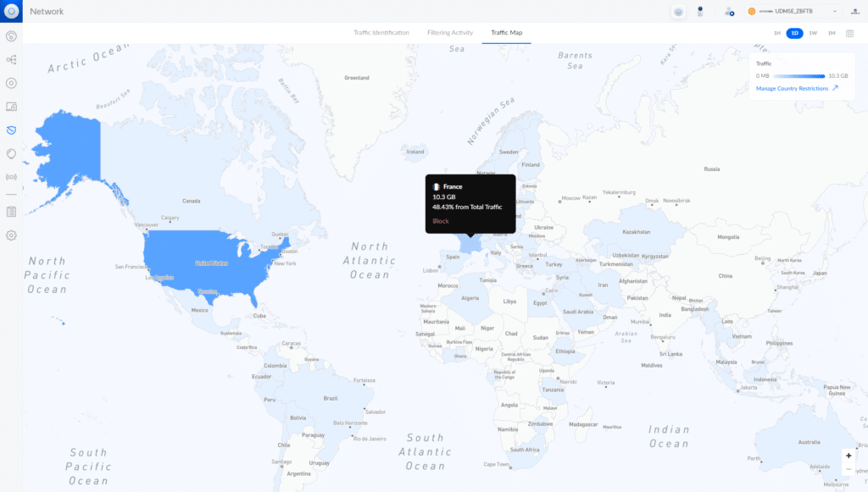Open the UDMSE_ZBFTB console dropdown

click(793, 11)
